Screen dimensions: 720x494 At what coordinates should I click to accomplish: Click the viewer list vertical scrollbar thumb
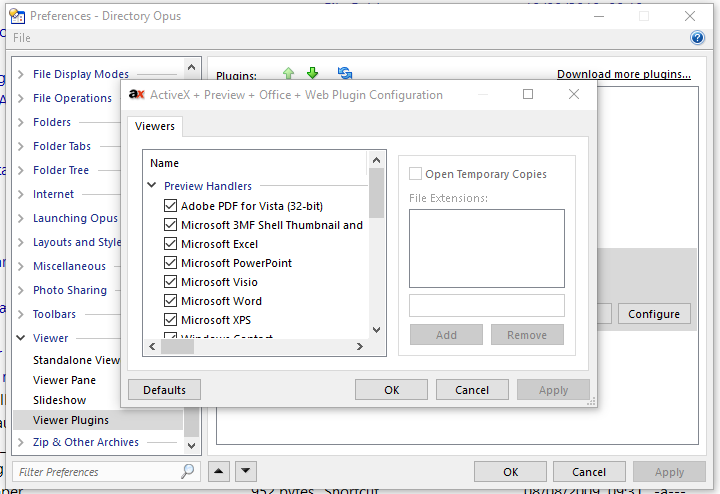pyautogui.click(x=377, y=193)
